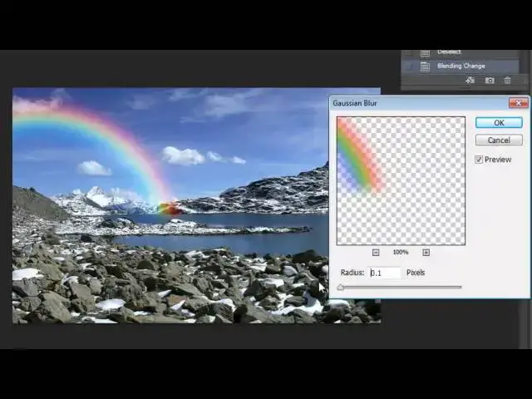Delete current history state with trash icon
Viewport: 532px width, 399px height.
click(x=507, y=81)
